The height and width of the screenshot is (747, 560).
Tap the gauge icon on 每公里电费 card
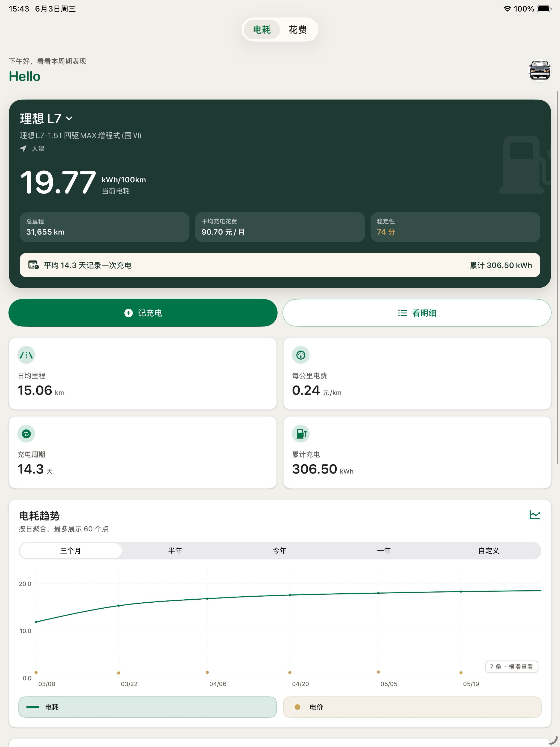(301, 355)
